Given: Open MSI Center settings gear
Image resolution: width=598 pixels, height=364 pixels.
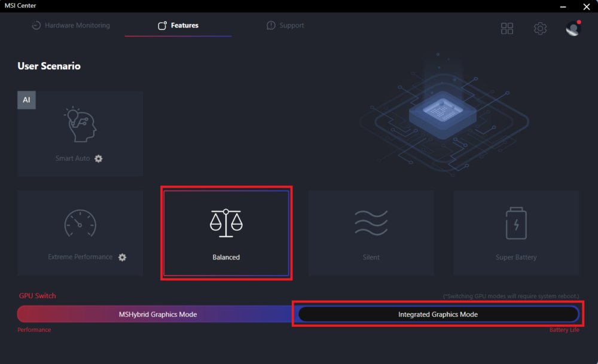Looking at the screenshot, I should pyautogui.click(x=540, y=28).
